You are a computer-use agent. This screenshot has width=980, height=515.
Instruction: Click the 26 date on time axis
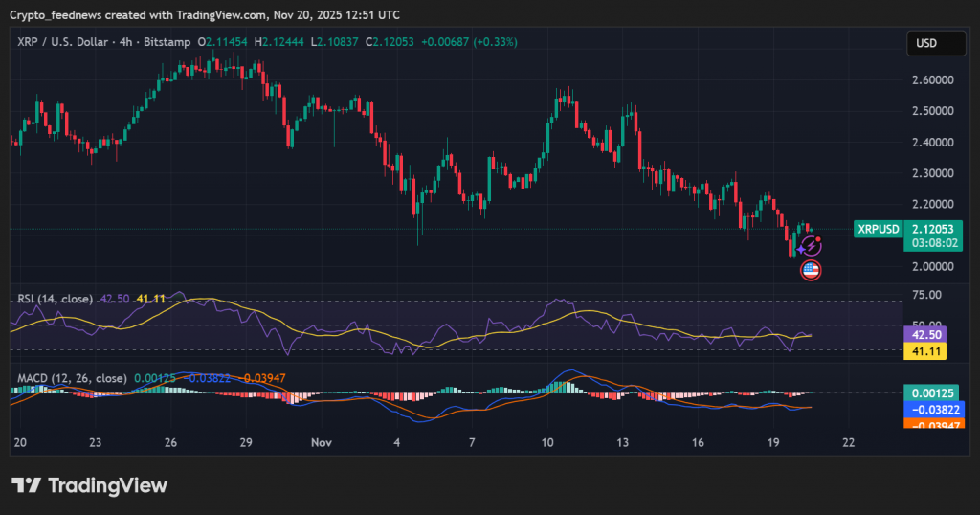[x=170, y=444]
